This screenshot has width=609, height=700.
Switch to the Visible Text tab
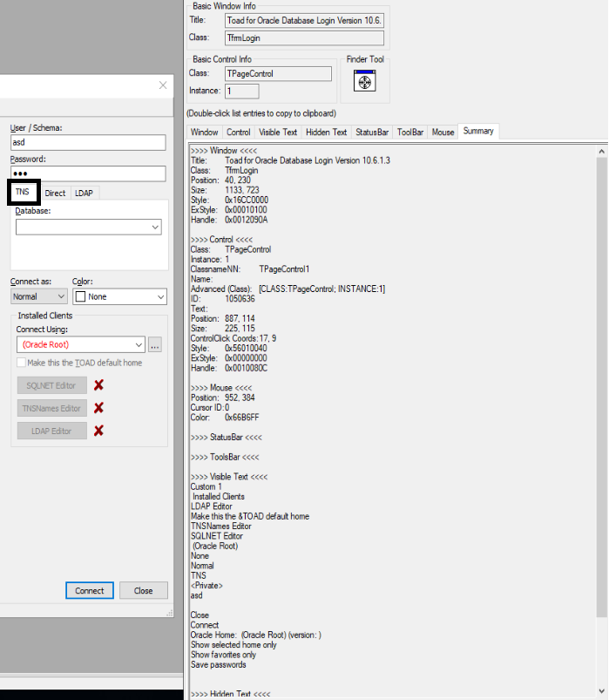tap(278, 133)
